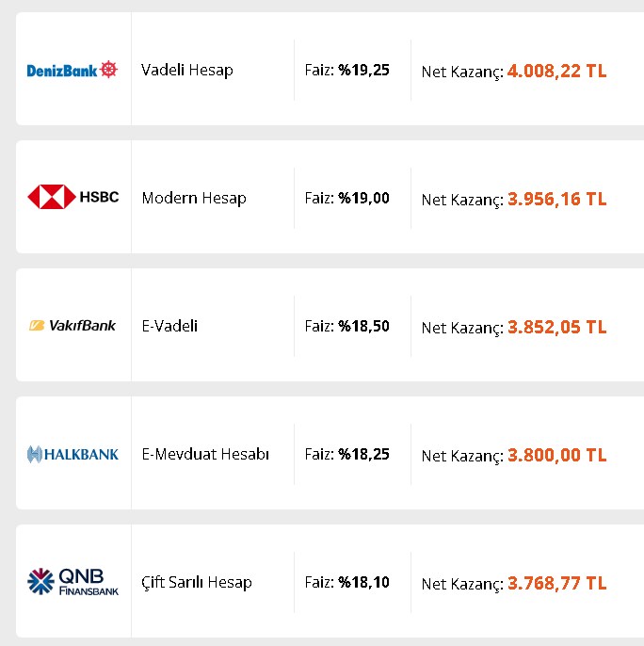Click net earnings 4.008,22 TL
The height and width of the screenshot is (646, 644).
point(556,71)
